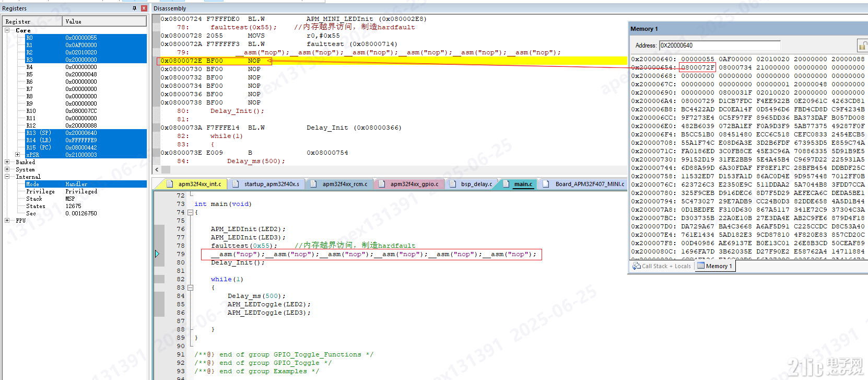Collapse the Internal register group
Image resolution: width=868 pixels, height=380 pixels.
tap(7, 177)
